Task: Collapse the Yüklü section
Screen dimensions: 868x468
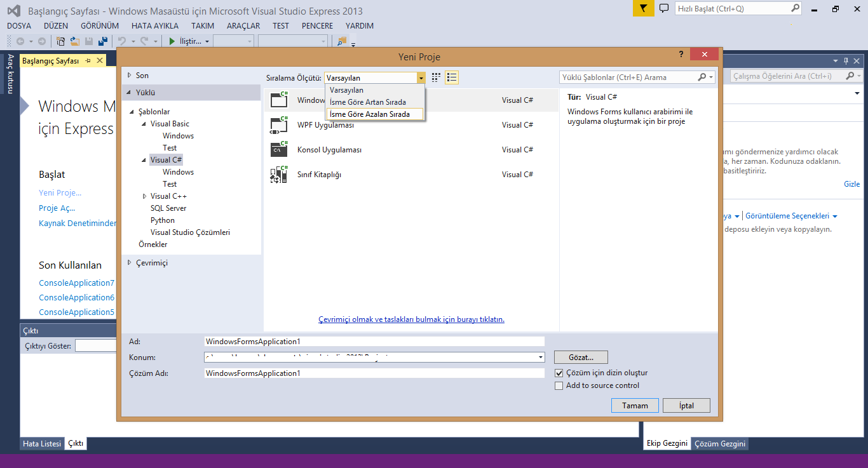Action: [x=130, y=93]
